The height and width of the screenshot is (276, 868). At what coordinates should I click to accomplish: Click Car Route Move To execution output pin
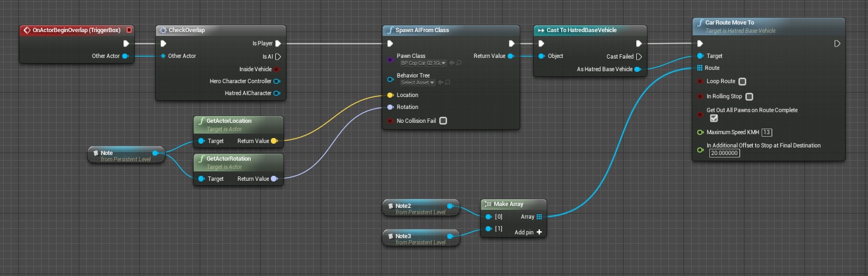click(x=837, y=43)
